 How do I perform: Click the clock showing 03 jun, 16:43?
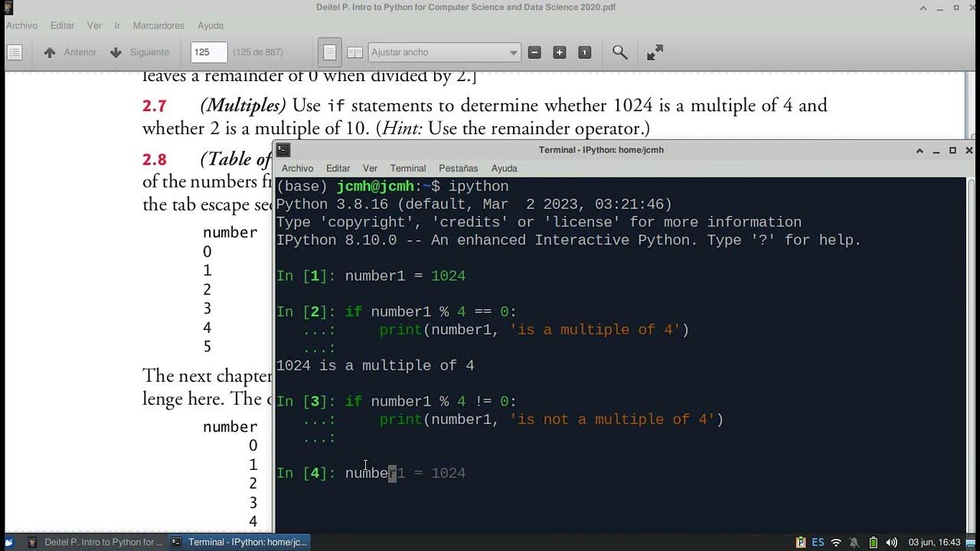(x=934, y=542)
